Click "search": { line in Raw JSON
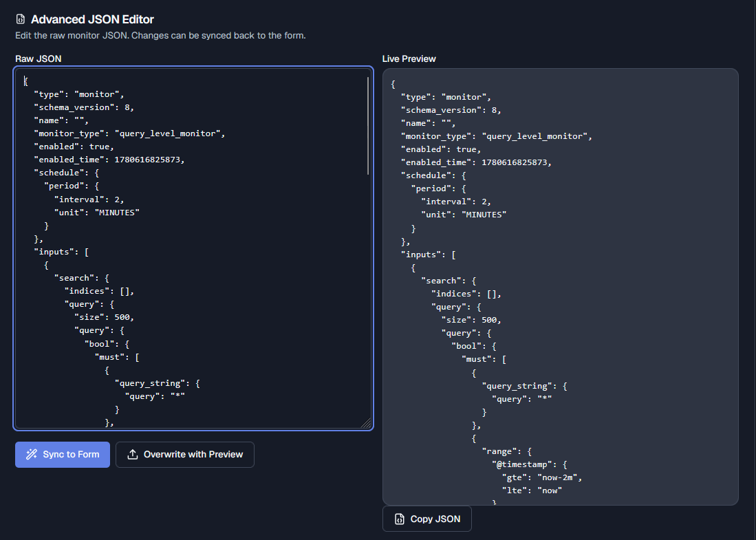This screenshot has width=756, height=540. 81,278
